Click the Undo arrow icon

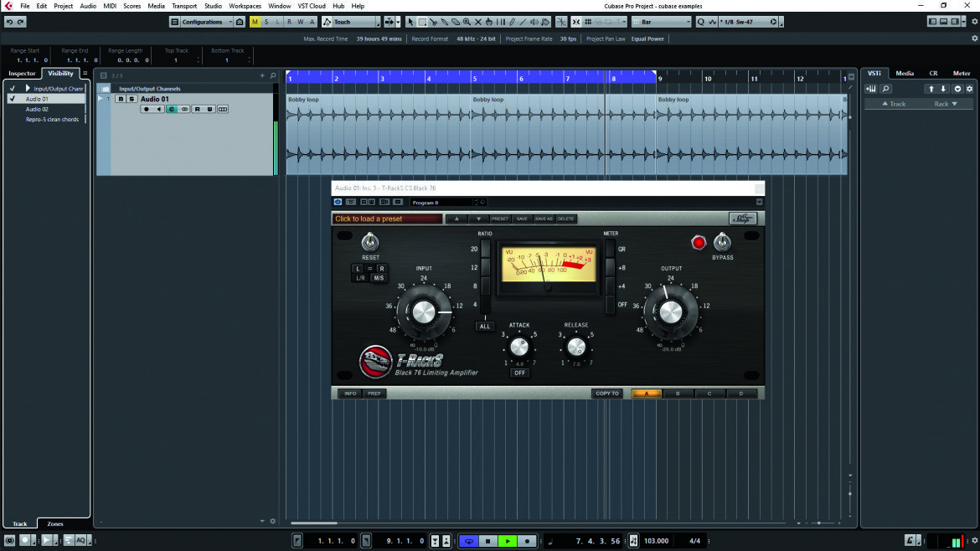click(9, 22)
